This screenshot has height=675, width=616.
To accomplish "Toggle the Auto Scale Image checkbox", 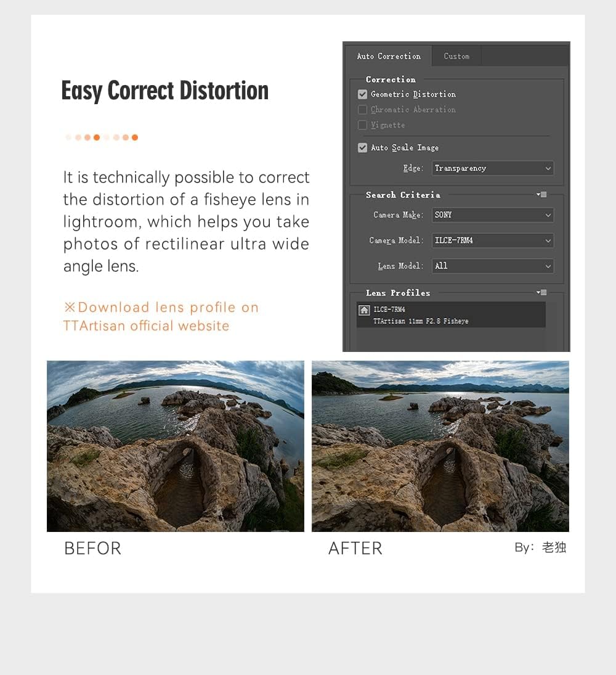I will (x=363, y=148).
